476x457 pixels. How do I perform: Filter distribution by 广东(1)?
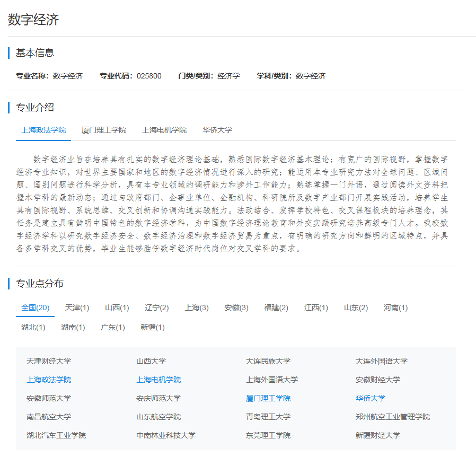point(112,327)
